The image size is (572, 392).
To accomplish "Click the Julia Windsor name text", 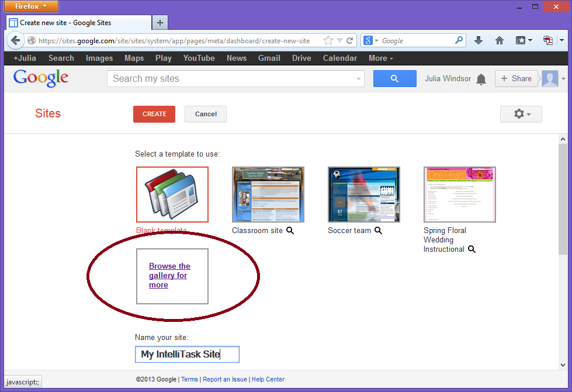I will point(448,78).
